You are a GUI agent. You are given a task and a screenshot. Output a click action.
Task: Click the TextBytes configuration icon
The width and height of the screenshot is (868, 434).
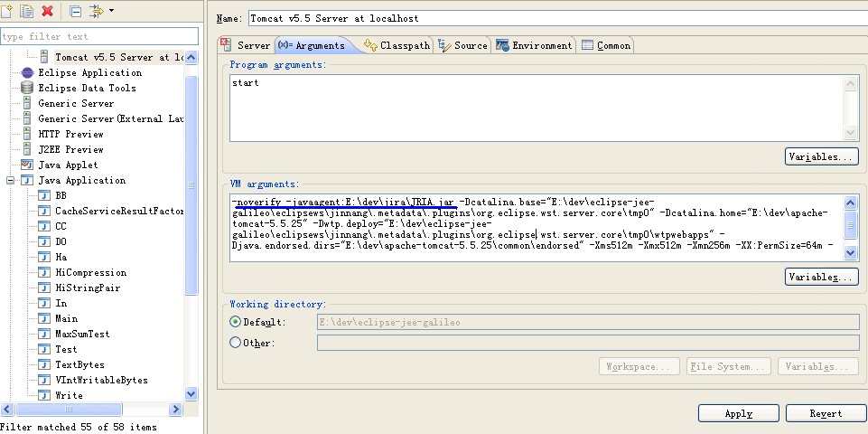coord(45,364)
